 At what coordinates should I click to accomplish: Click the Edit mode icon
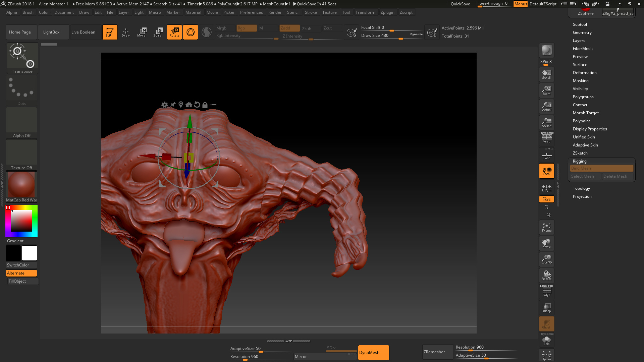(x=110, y=32)
